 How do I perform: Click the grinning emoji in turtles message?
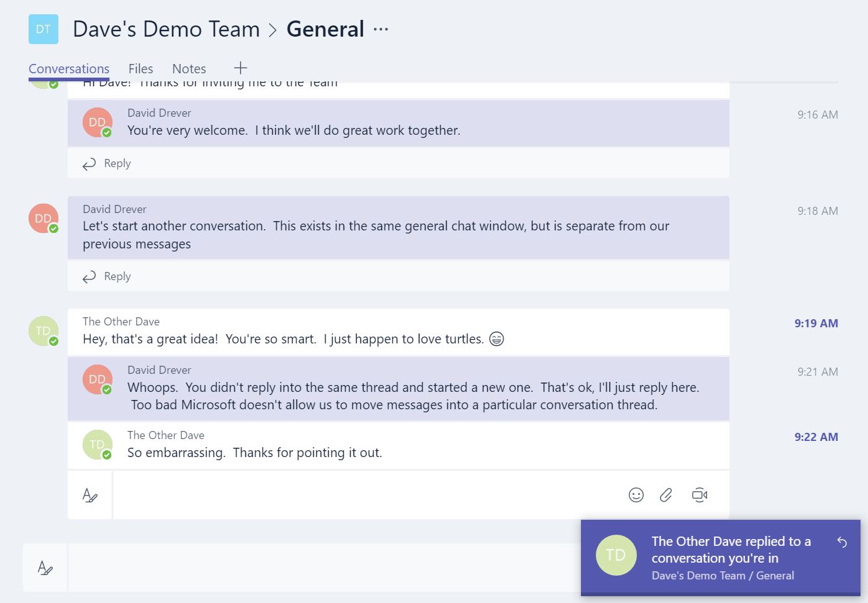click(x=496, y=339)
